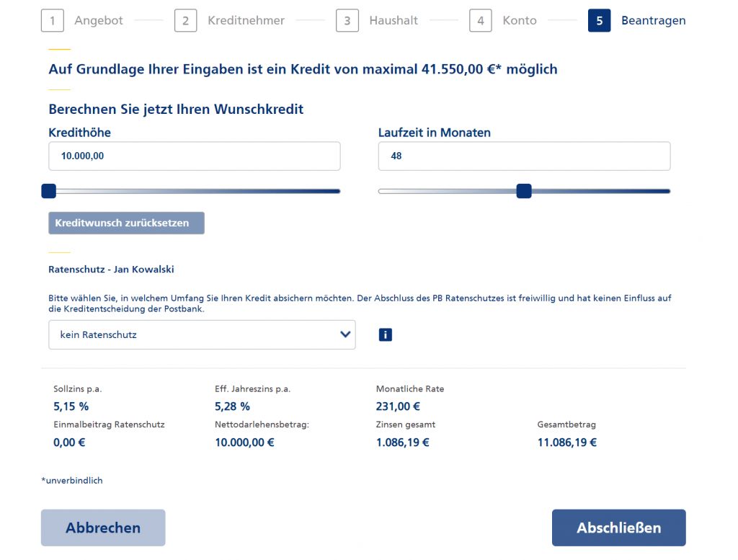Click step number 4 box
Image resolution: width=738 pixels, height=560 pixels.
(x=480, y=20)
